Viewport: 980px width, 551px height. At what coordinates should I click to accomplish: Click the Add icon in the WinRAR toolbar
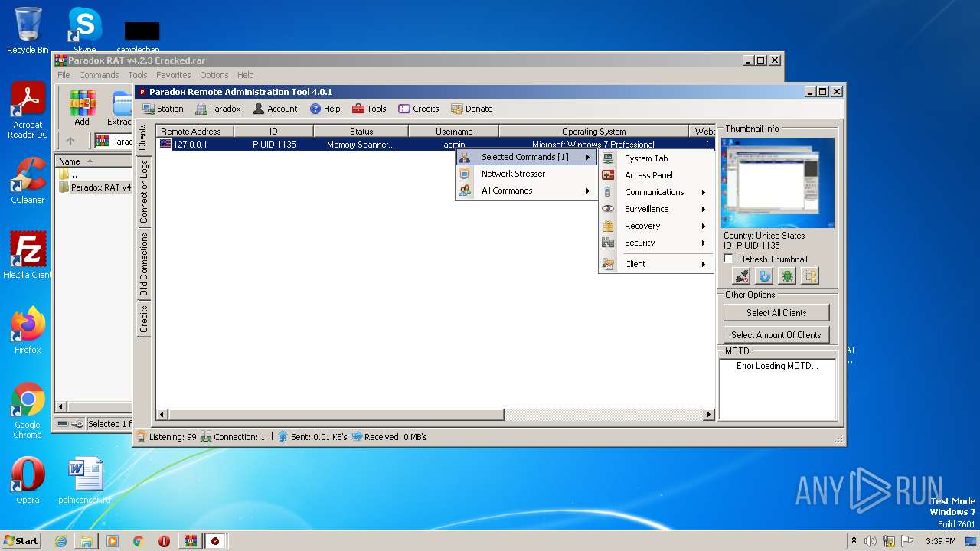[x=82, y=108]
